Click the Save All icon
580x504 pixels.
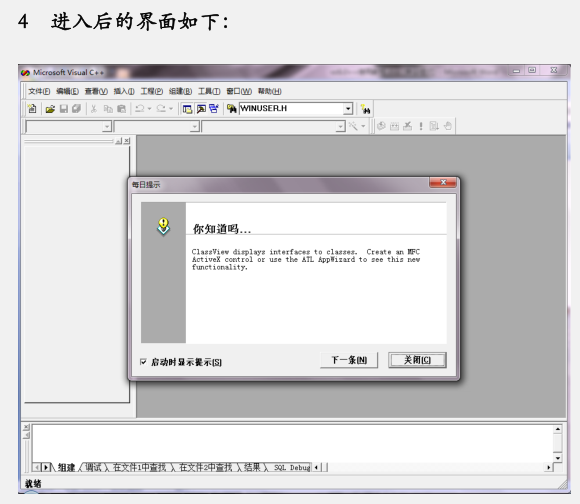click(x=77, y=109)
